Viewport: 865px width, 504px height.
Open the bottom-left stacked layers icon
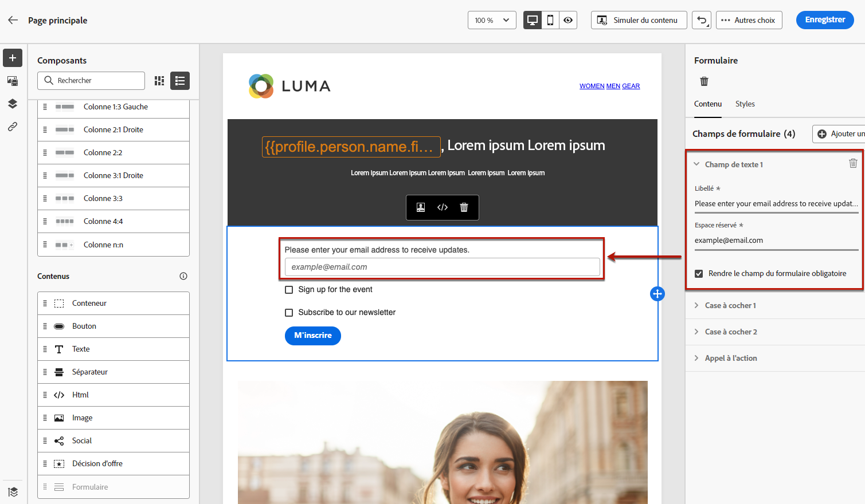[x=13, y=491]
